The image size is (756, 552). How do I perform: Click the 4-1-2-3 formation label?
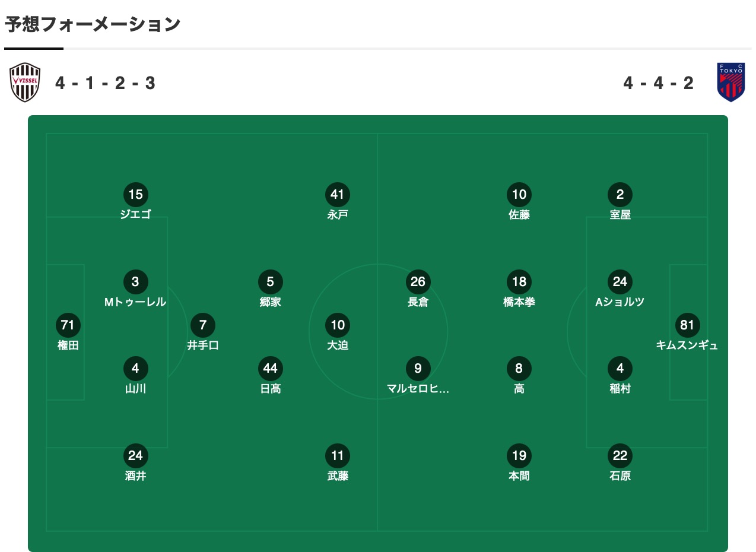105,83
